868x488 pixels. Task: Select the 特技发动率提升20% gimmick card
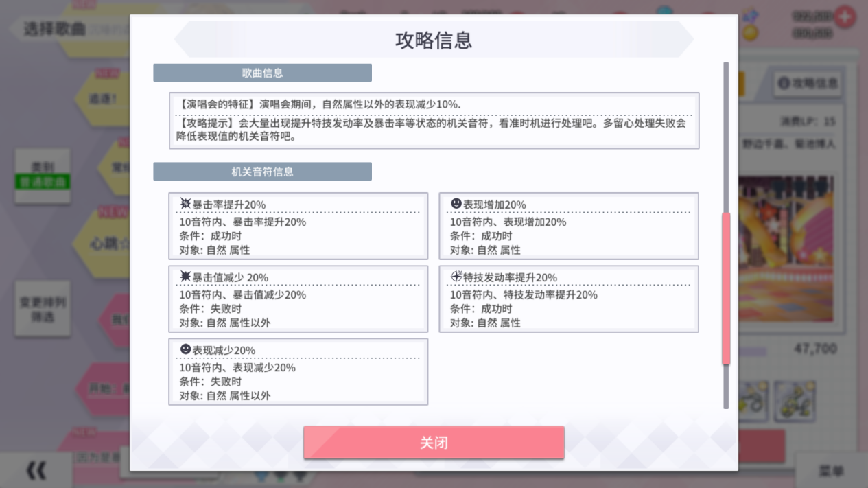[568, 299]
